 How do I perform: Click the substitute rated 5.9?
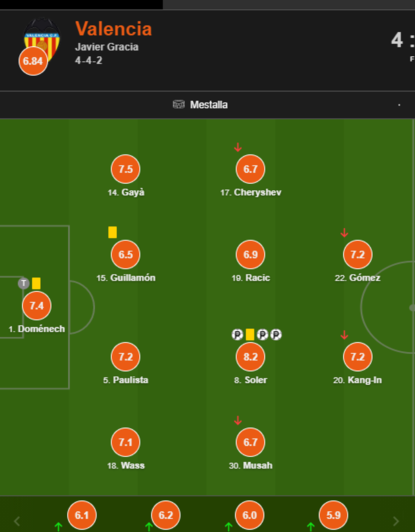[x=333, y=515]
